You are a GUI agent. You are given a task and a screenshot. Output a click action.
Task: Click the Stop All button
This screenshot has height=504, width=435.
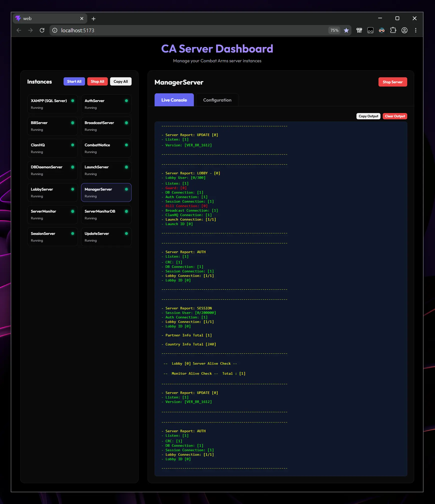click(x=98, y=82)
